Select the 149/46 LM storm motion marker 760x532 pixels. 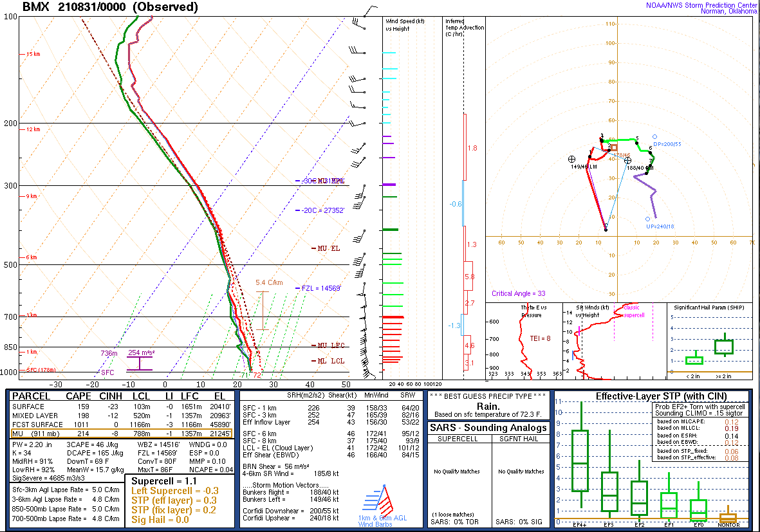(571, 159)
